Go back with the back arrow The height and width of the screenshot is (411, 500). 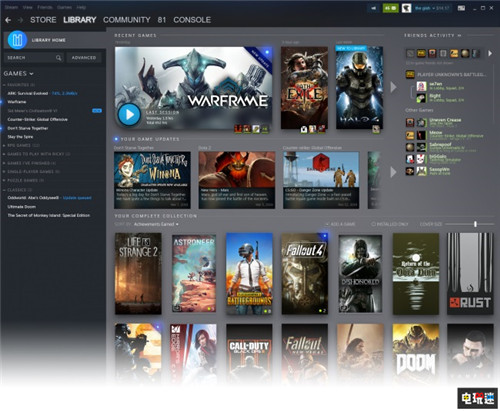pyautogui.click(x=8, y=20)
